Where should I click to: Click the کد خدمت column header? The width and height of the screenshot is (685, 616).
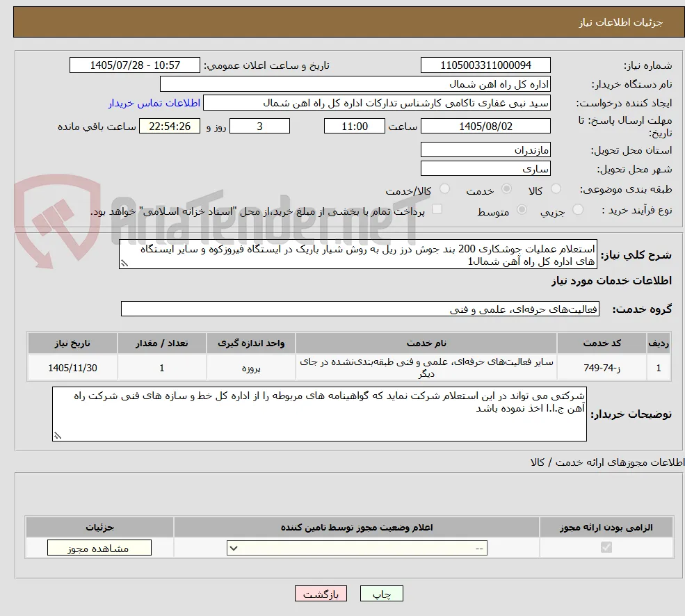pyautogui.click(x=602, y=343)
